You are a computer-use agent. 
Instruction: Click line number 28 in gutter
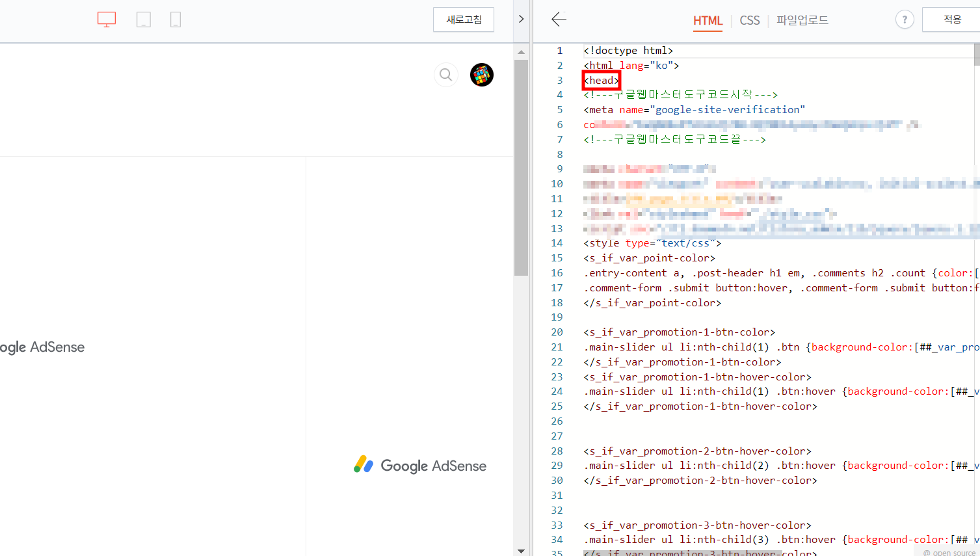[x=557, y=451]
